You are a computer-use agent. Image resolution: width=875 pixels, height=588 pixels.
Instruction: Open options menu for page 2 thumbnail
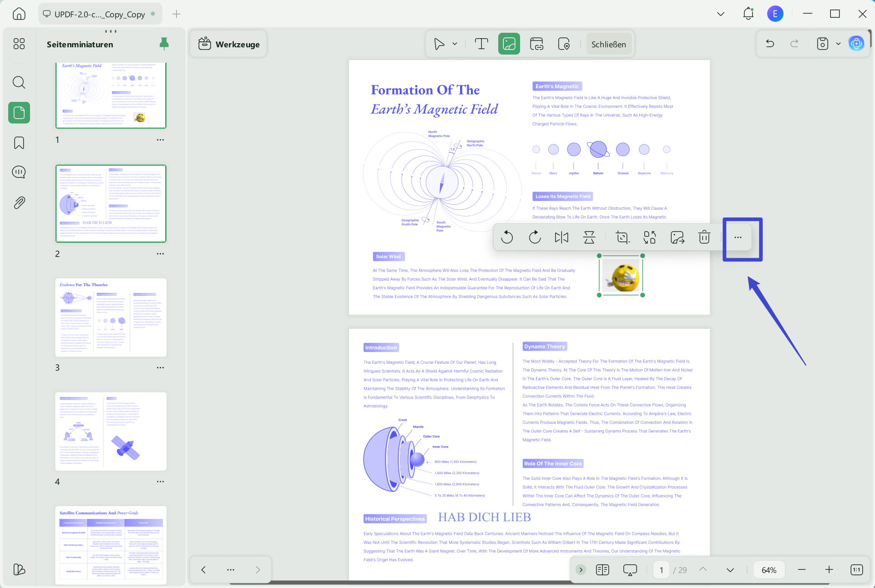coord(160,253)
